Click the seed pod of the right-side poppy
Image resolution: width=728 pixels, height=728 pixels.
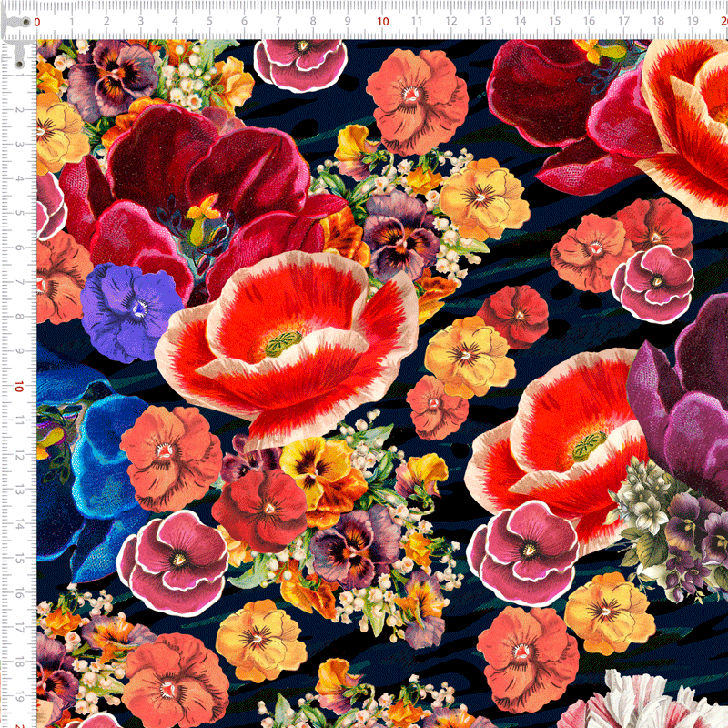(585, 445)
